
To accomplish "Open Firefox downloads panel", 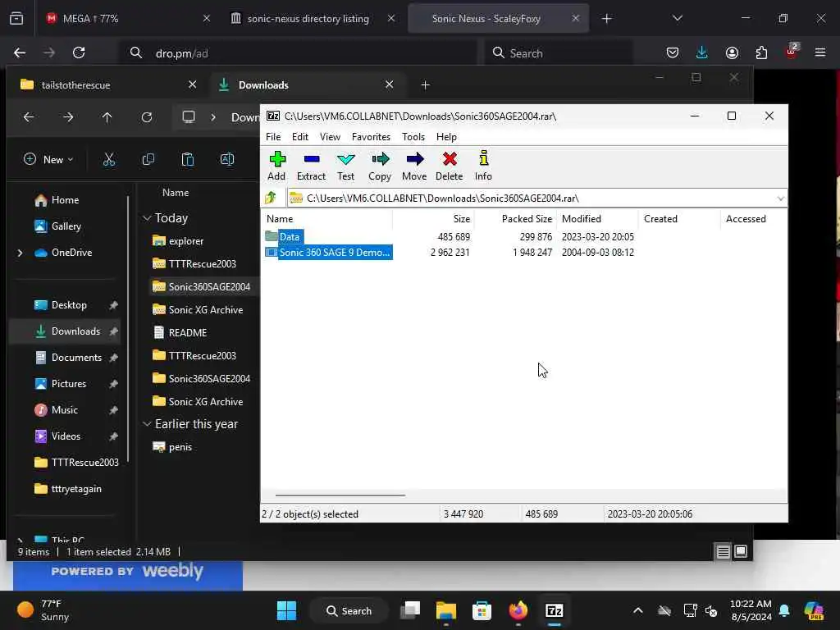I will point(702,53).
